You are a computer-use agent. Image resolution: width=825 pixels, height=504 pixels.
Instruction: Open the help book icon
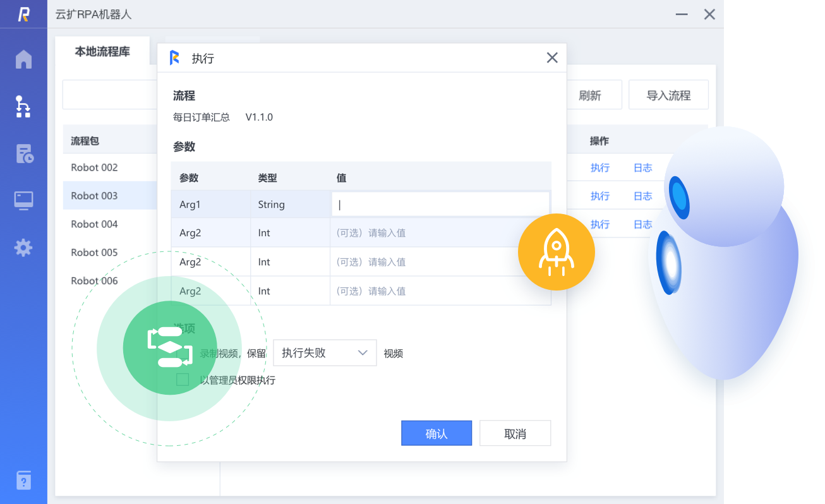tap(23, 480)
